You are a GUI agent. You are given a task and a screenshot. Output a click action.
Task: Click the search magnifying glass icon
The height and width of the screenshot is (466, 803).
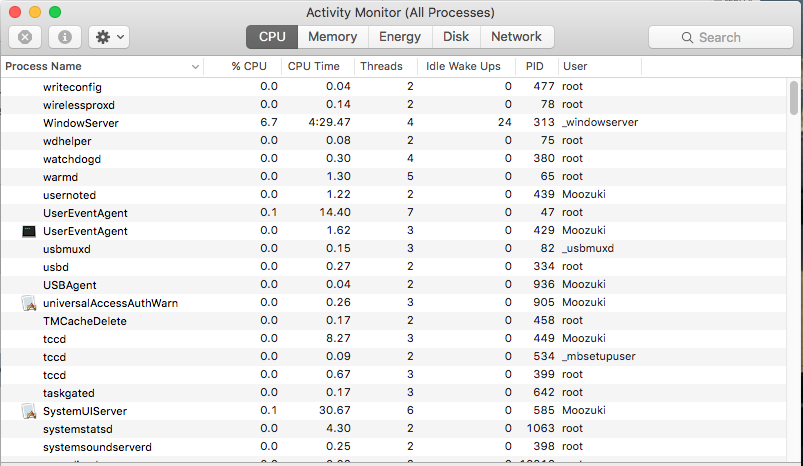(689, 37)
